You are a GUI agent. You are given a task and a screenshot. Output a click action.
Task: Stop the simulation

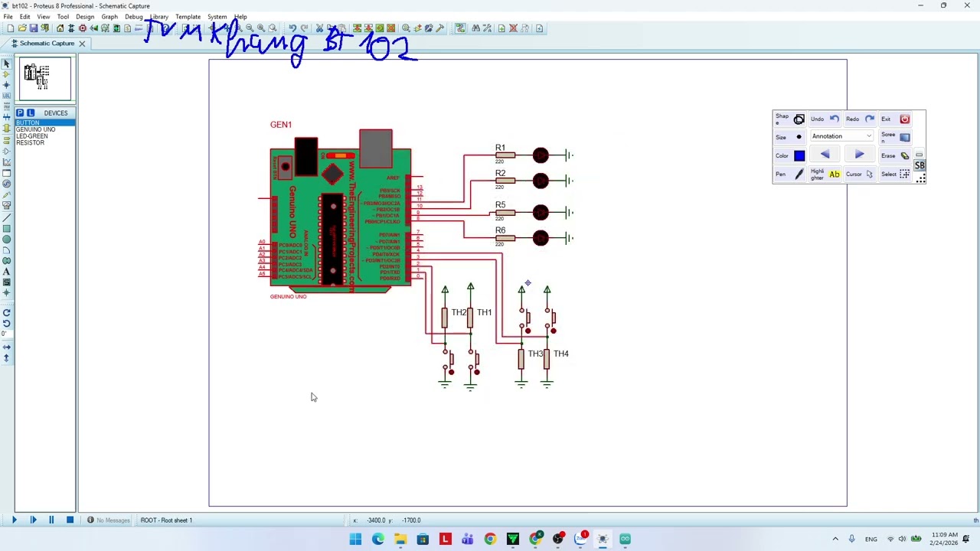[70, 520]
